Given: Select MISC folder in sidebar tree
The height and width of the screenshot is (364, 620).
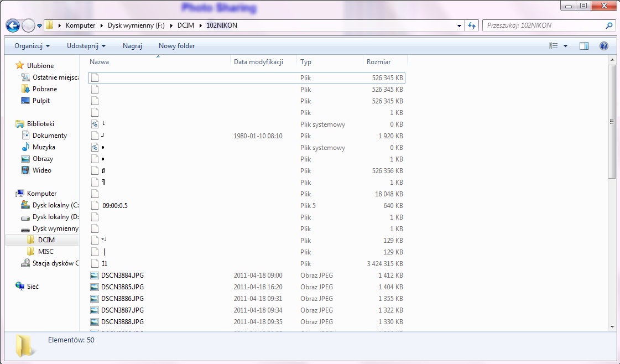Looking at the screenshot, I should click(45, 252).
